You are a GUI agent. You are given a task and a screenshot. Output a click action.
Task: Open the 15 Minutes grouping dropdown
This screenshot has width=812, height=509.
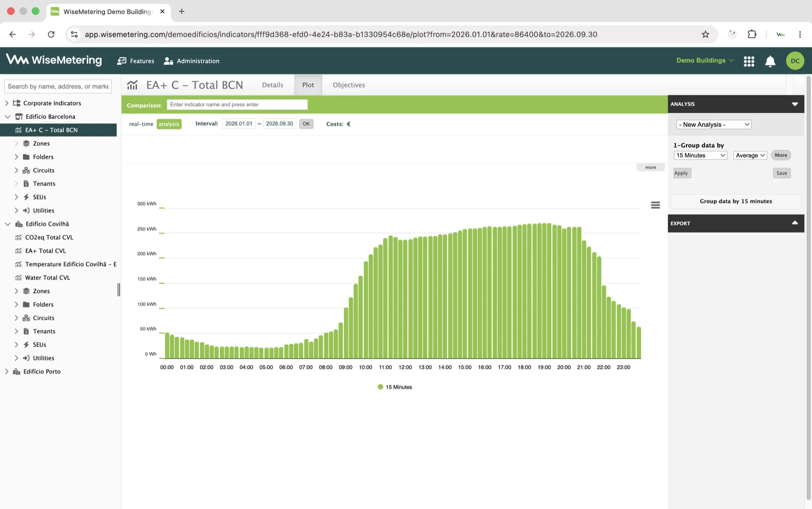tap(700, 155)
